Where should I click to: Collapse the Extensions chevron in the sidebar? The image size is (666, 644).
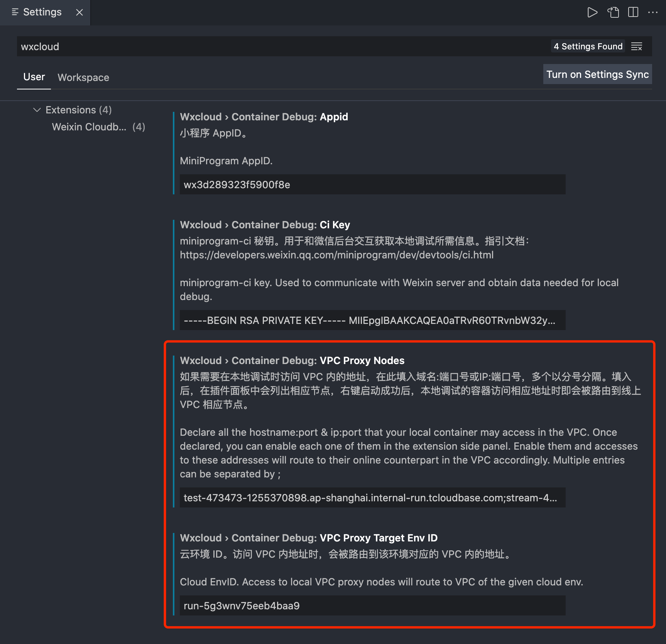click(37, 110)
